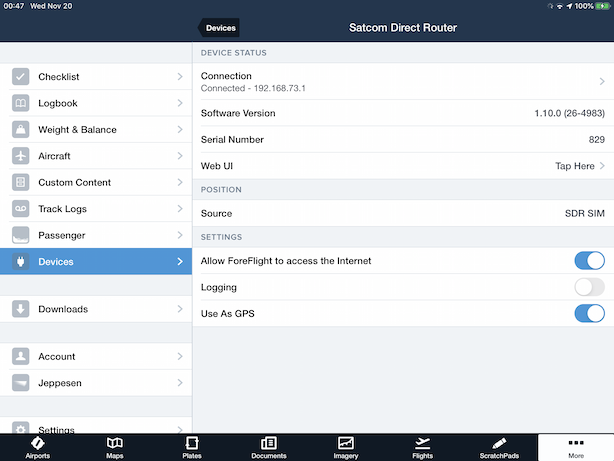
Task: Tap the Passenger icon
Action: pos(20,235)
